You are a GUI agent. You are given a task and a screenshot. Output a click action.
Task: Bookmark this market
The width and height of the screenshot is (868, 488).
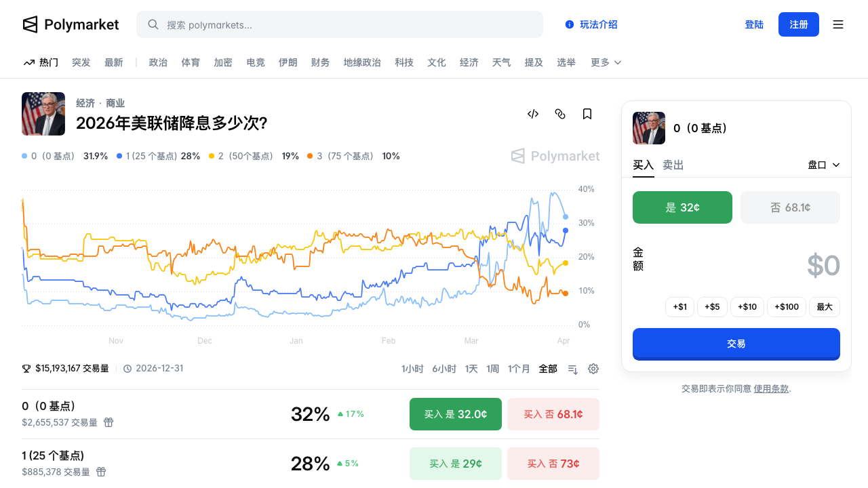[x=587, y=114]
